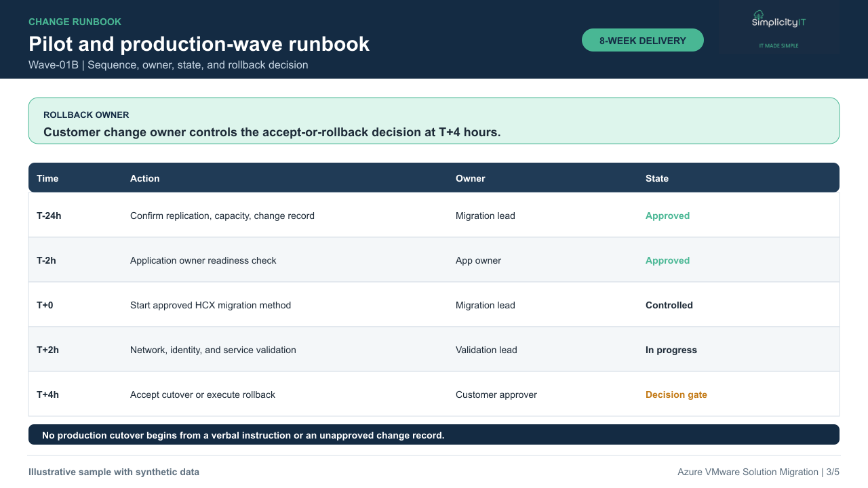Click the 'ROLLBACK OWNER' label
Viewport: 868px width, 488px height.
tap(86, 115)
